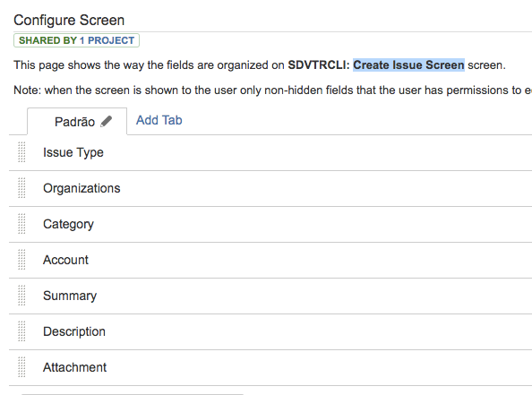Select the Account field row
This screenshot has height=395, width=532.
(270, 260)
